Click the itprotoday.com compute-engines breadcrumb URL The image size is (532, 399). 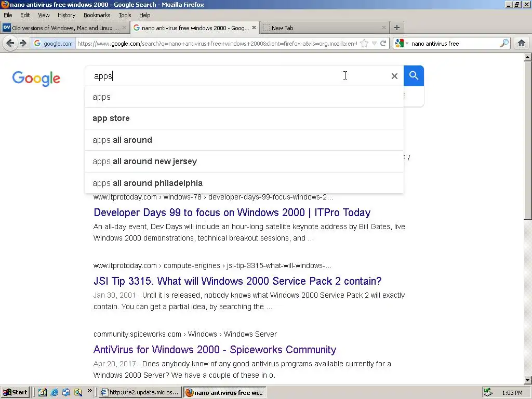212,265
